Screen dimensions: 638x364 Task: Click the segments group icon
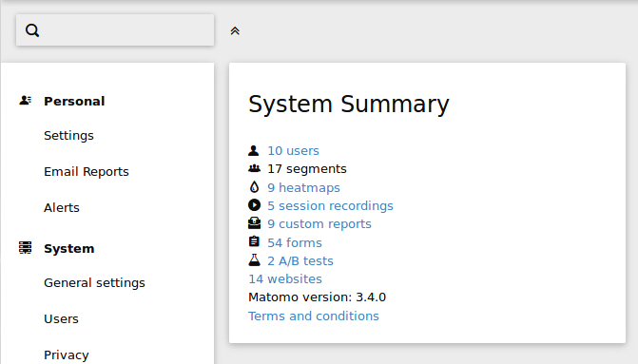pyautogui.click(x=254, y=168)
